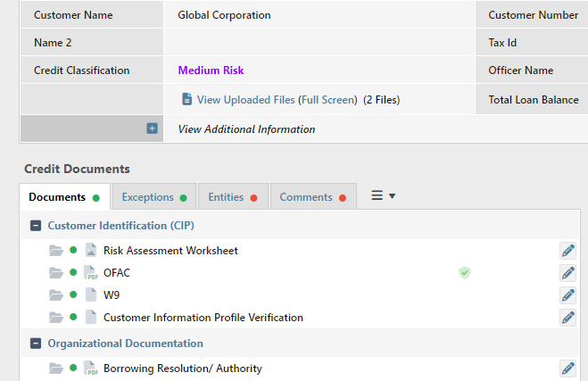Expand View Additional Information with plus icon
This screenshot has height=381, width=588.
[152, 129]
